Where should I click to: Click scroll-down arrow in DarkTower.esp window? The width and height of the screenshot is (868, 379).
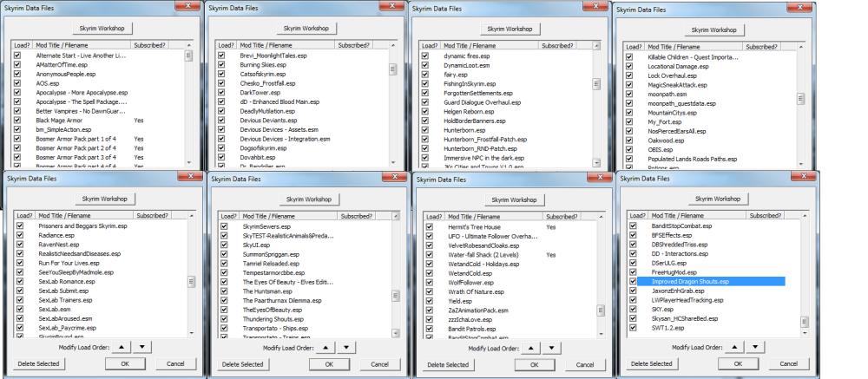coord(393,162)
